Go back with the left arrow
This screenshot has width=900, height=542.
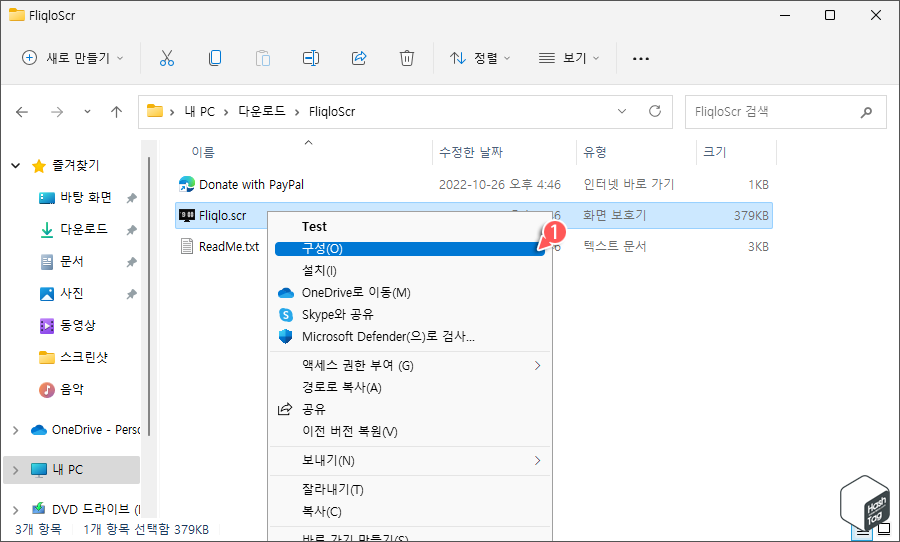[22, 112]
